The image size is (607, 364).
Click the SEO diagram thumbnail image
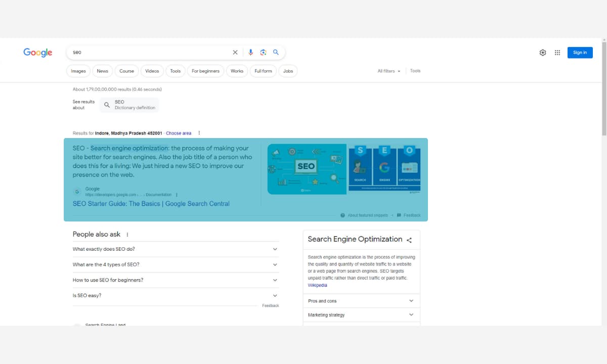(307, 169)
